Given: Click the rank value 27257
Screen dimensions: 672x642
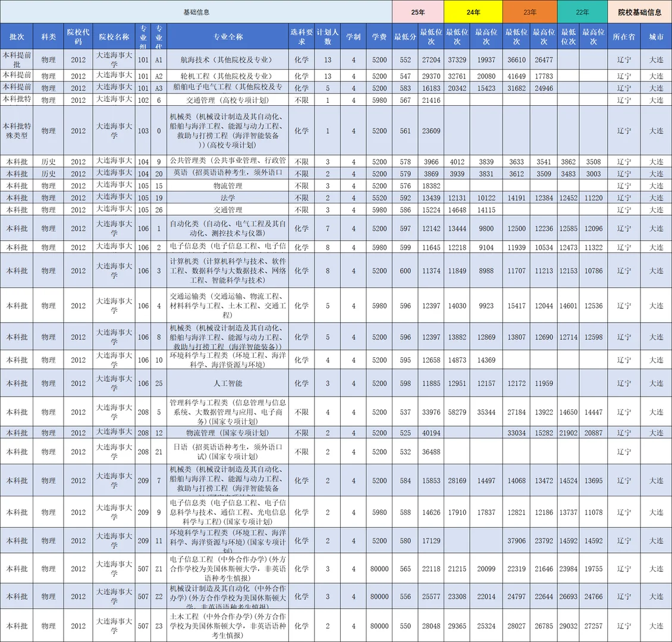Looking at the screenshot, I should point(594,626).
